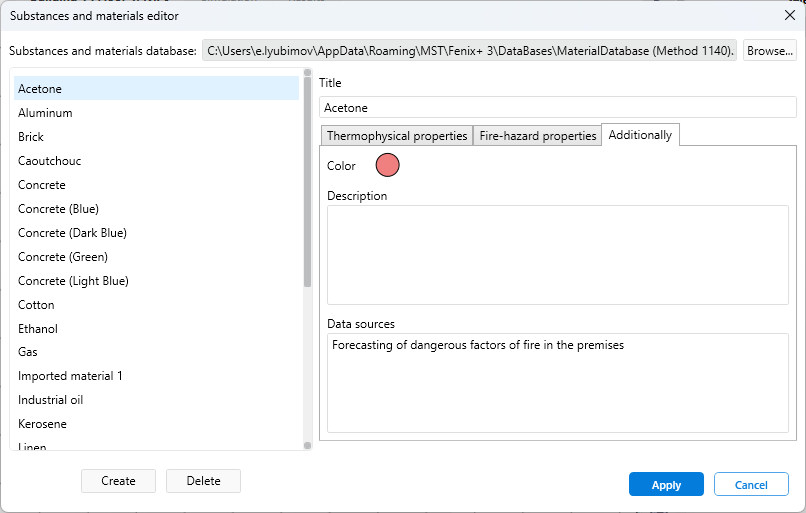This screenshot has height=513, width=806.
Task: Click into the Title input field
Action: (557, 108)
